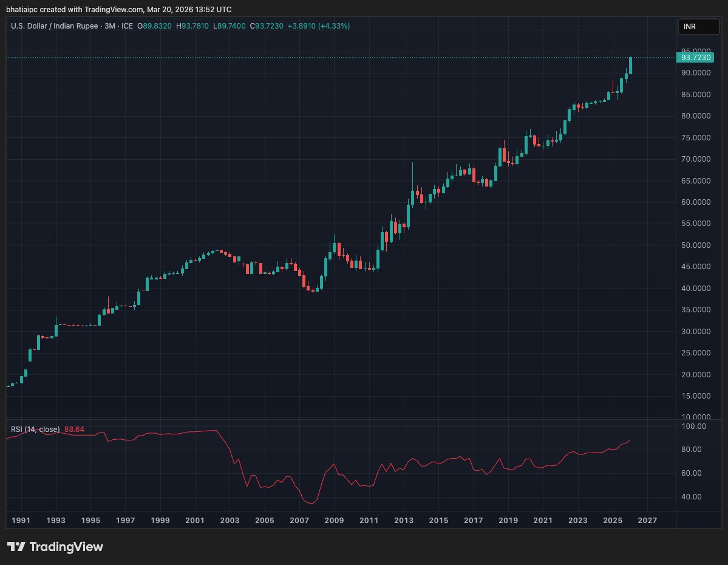Click the 2005 year label on time axis

point(265,521)
